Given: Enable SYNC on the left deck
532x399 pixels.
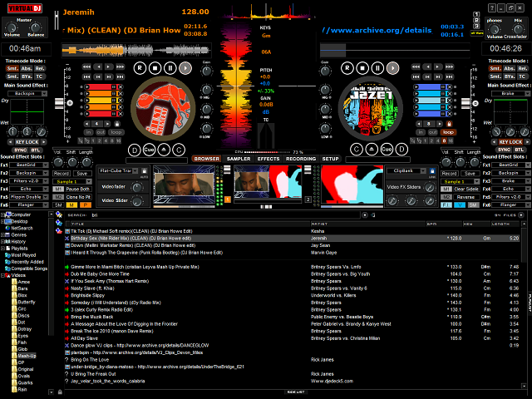Looking at the screenshot, I should coord(20,150).
